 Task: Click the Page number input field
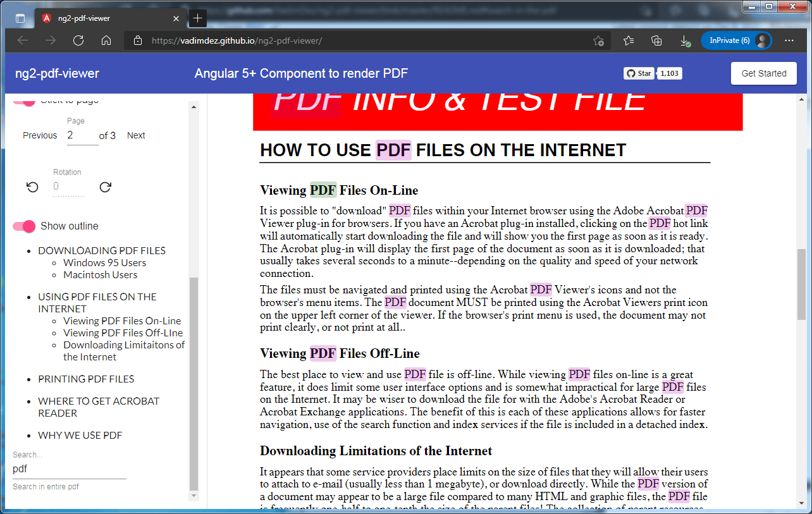pos(82,135)
